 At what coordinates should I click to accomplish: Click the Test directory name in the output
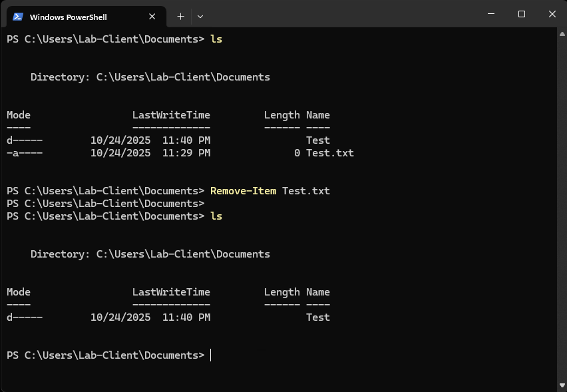click(317, 140)
